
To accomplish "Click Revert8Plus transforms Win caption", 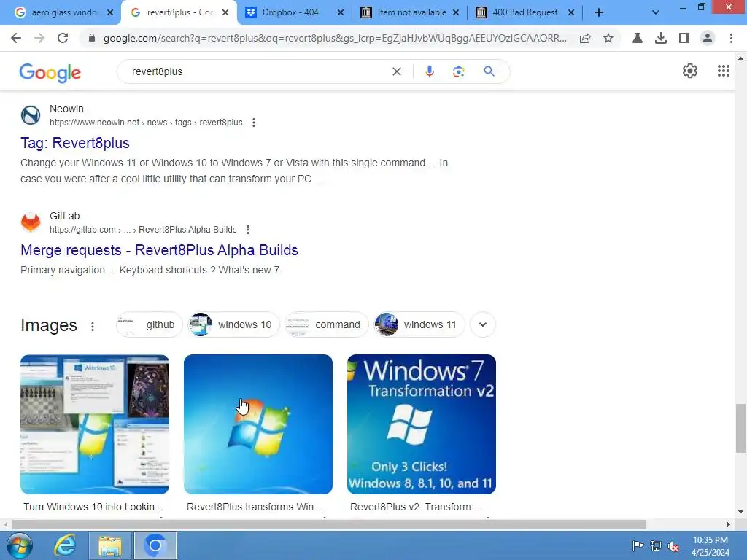I will tap(255, 507).
